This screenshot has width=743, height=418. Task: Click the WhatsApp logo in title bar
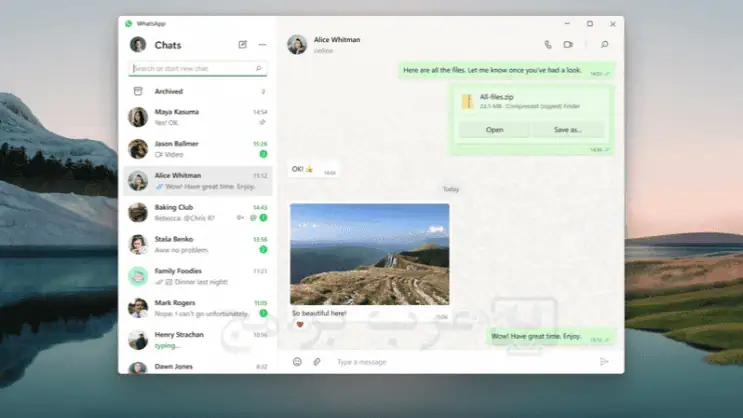128,24
